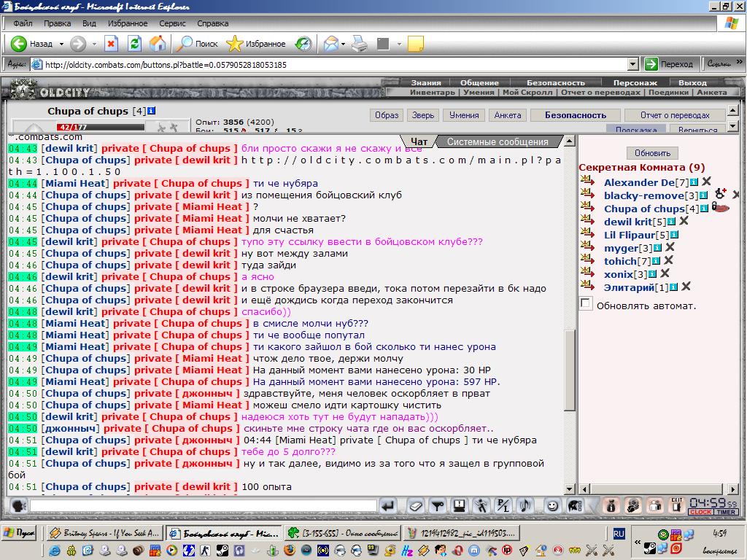Screen dimensions: 747x560
Task: Open the Избранное menu in menu bar
Action: [x=128, y=23]
